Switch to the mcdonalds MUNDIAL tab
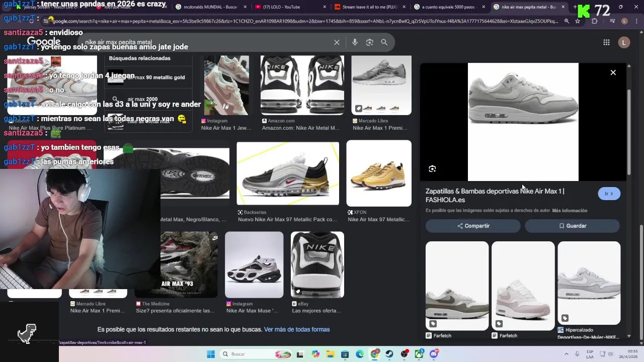This screenshot has height=362, width=644. tap(210, 7)
